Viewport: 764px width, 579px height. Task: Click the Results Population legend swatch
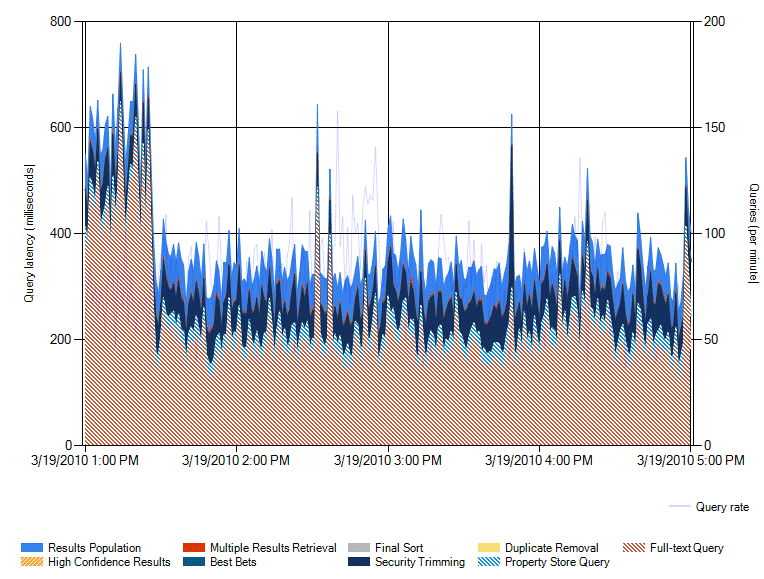pos(32,548)
